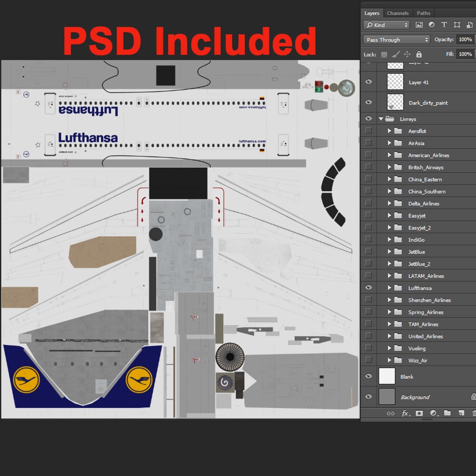
Task: Click the Opacity 100% field
Action: pyautogui.click(x=465, y=39)
